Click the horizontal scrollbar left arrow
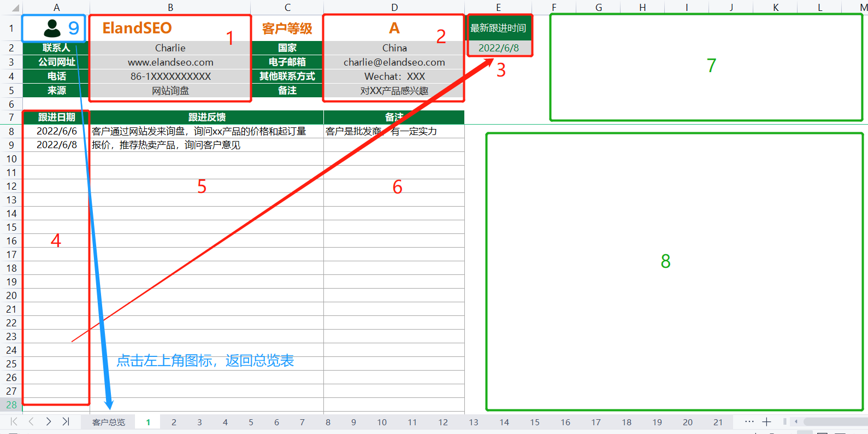868x434 pixels. point(796,421)
